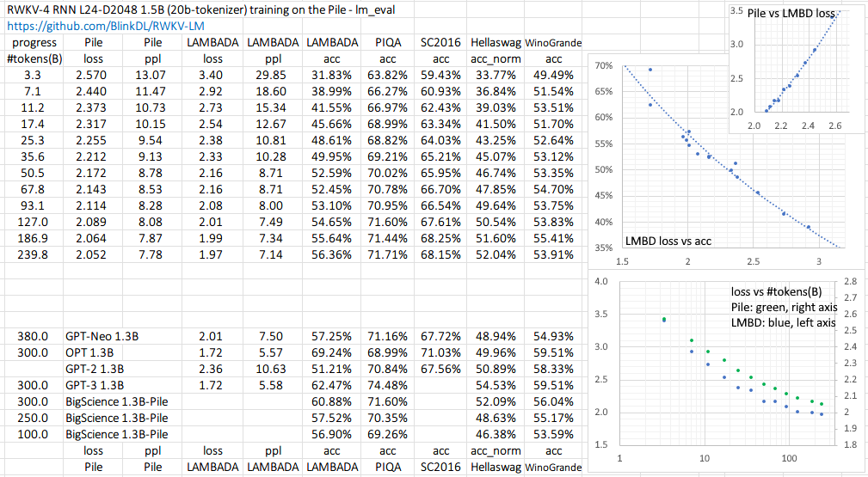868x477 pixels.
Task: Select the SC2016 header in top row
Action: pos(440,42)
